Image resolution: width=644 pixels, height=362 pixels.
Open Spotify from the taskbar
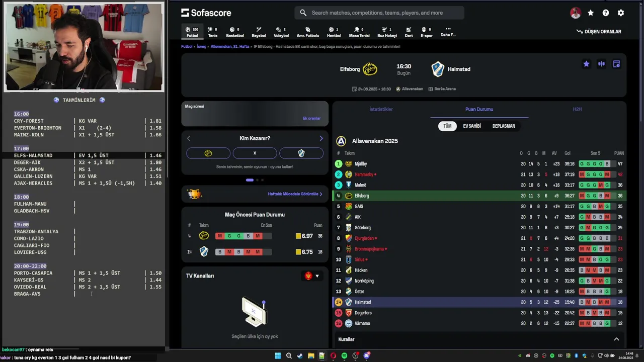[x=344, y=356]
